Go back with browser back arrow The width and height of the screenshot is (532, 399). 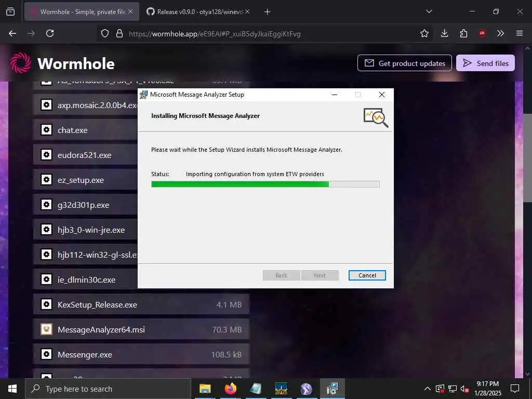pos(12,33)
